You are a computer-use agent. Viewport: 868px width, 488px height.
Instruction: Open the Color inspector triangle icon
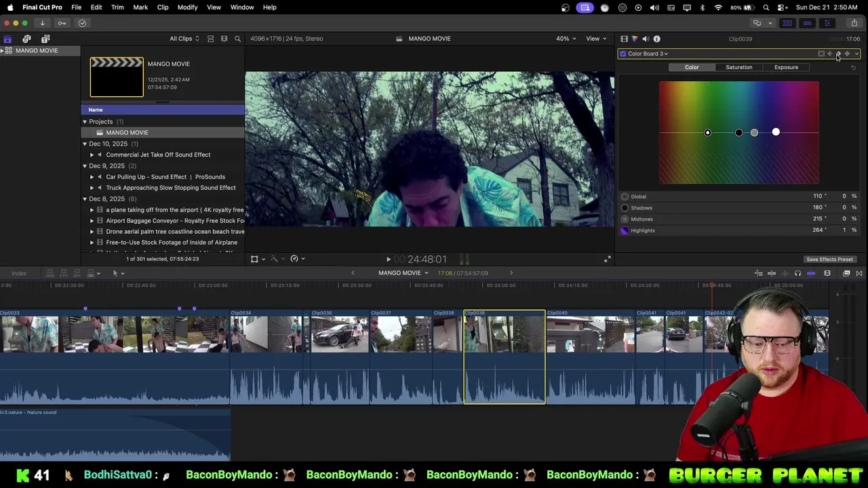[x=635, y=39]
